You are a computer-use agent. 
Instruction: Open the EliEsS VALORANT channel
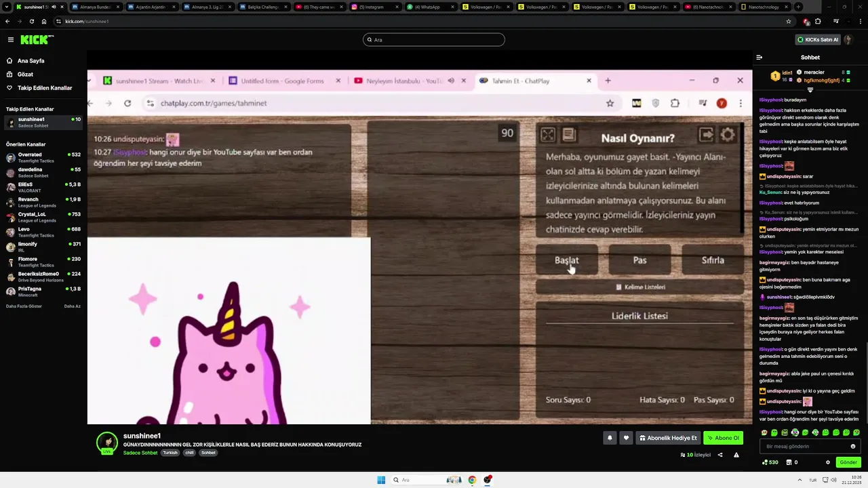(43, 187)
